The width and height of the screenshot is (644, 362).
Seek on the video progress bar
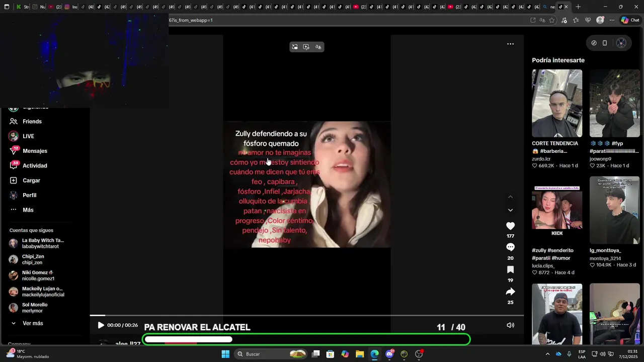coord(307,315)
